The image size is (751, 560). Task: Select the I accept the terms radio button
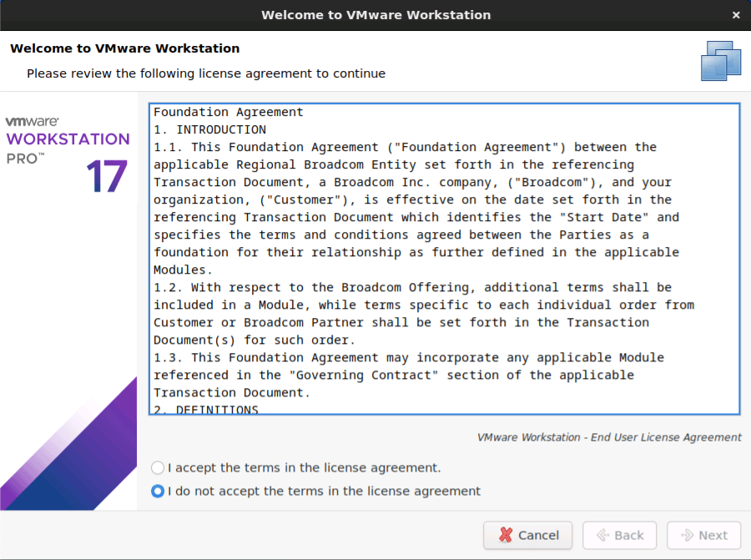point(158,468)
